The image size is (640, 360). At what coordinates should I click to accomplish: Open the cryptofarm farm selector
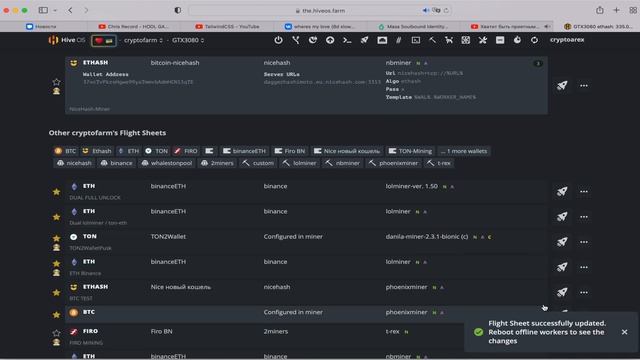pos(143,40)
